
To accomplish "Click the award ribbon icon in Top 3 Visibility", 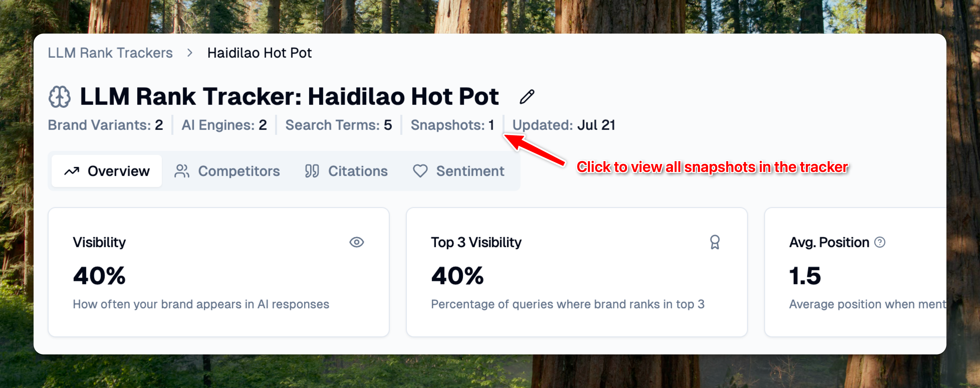I will coord(715,242).
